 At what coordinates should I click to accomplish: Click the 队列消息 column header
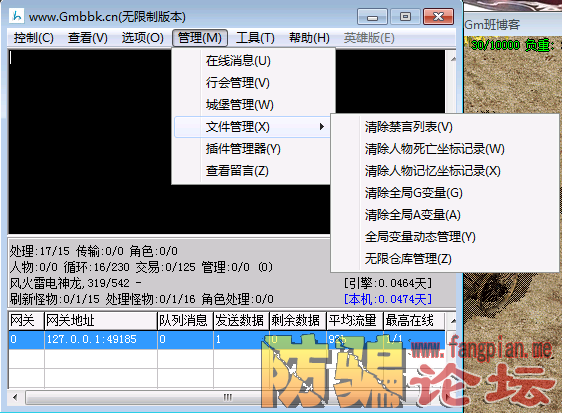pyautogui.click(x=185, y=321)
